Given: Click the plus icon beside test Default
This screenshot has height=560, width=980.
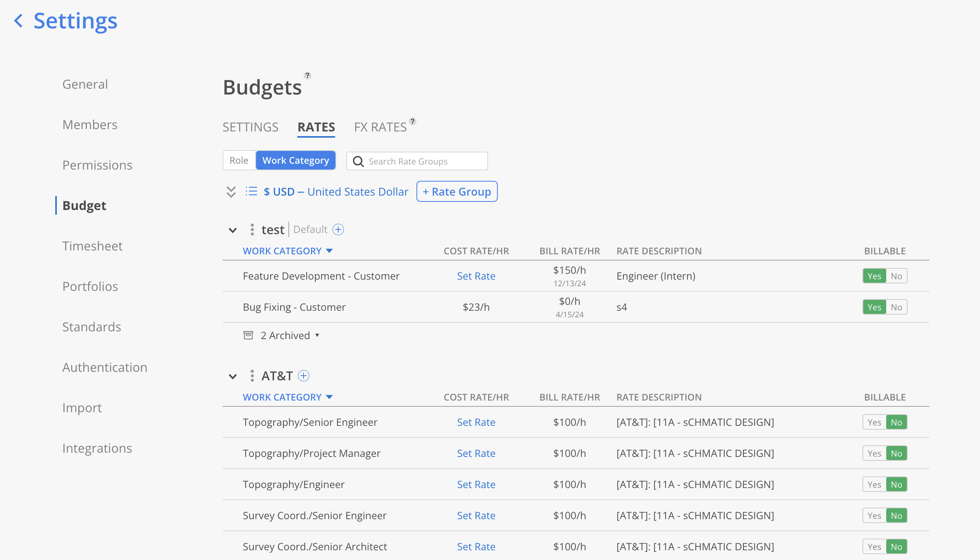Looking at the screenshot, I should pos(338,229).
